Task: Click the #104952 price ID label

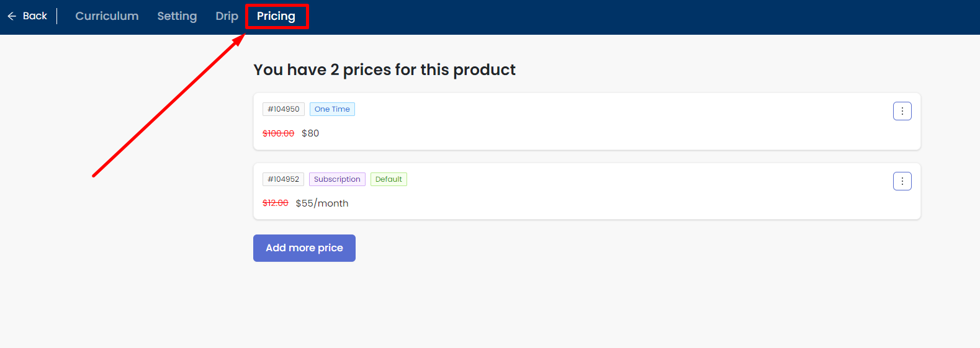Action: point(283,179)
